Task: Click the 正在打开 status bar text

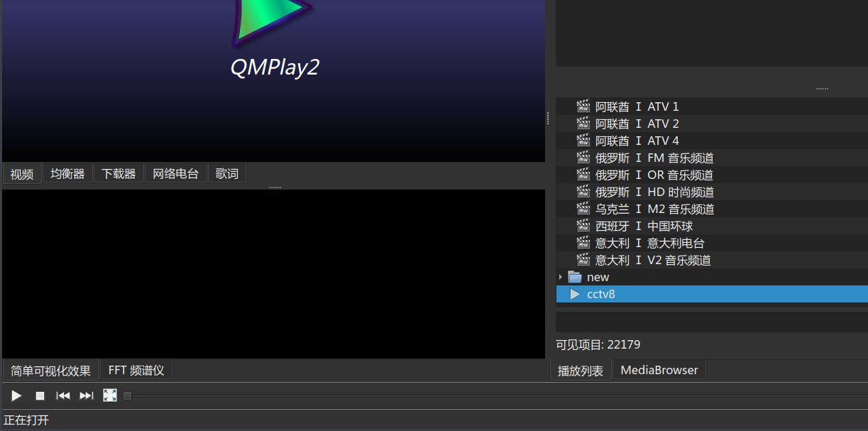Action: tap(26, 420)
